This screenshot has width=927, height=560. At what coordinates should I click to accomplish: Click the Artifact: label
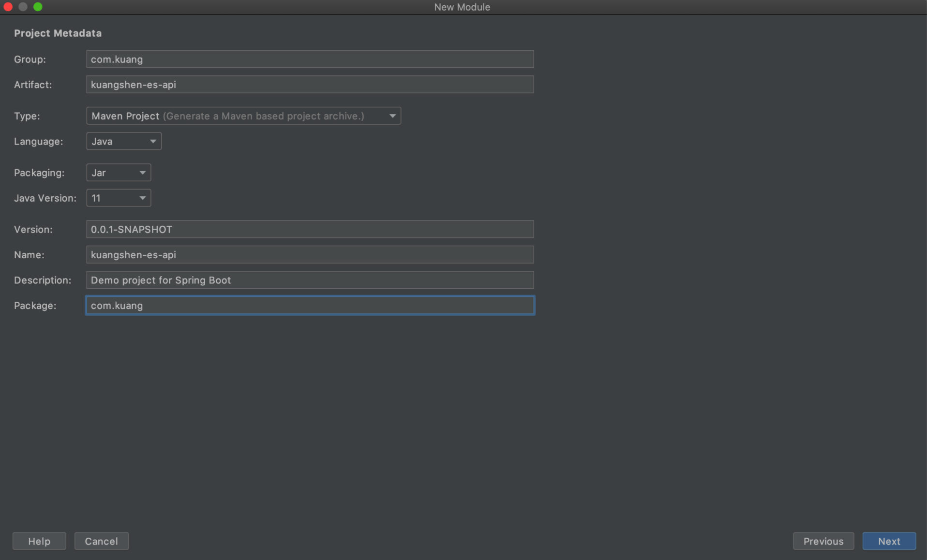point(33,85)
